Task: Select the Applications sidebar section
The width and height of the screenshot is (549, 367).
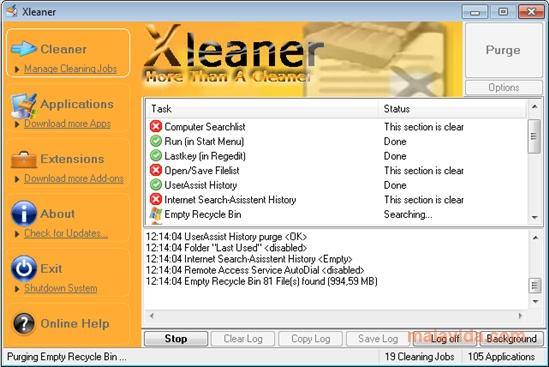Action: (x=68, y=108)
